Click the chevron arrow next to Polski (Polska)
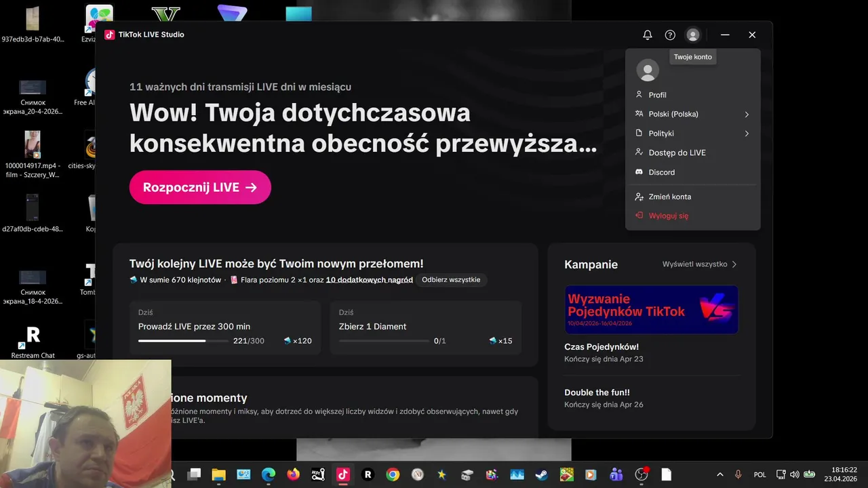This screenshot has width=868, height=488. [747, 114]
